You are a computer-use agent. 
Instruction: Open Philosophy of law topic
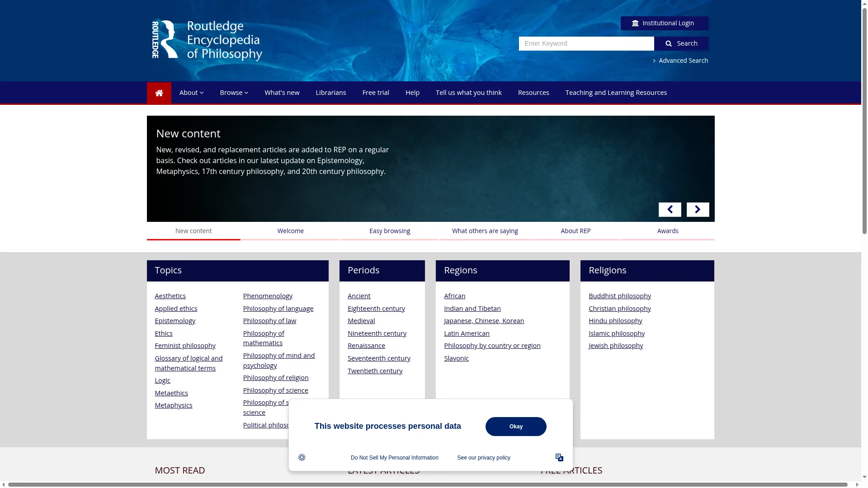[x=269, y=321]
